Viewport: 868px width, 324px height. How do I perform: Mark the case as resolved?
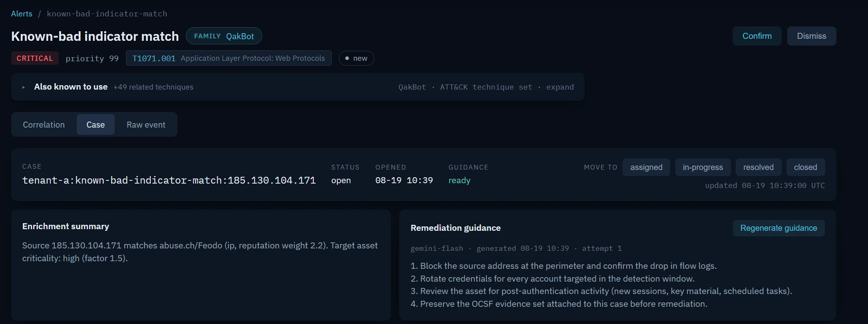click(759, 167)
